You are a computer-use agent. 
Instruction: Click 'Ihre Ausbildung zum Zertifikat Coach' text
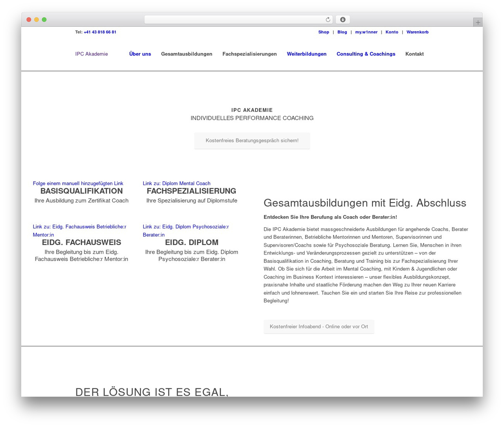(82, 201)
